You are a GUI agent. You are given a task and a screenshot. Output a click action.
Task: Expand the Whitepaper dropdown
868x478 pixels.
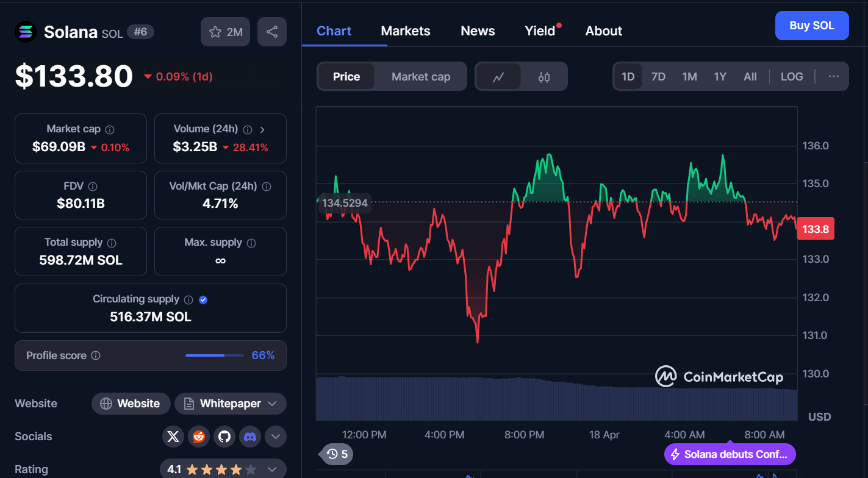point(231,404)
